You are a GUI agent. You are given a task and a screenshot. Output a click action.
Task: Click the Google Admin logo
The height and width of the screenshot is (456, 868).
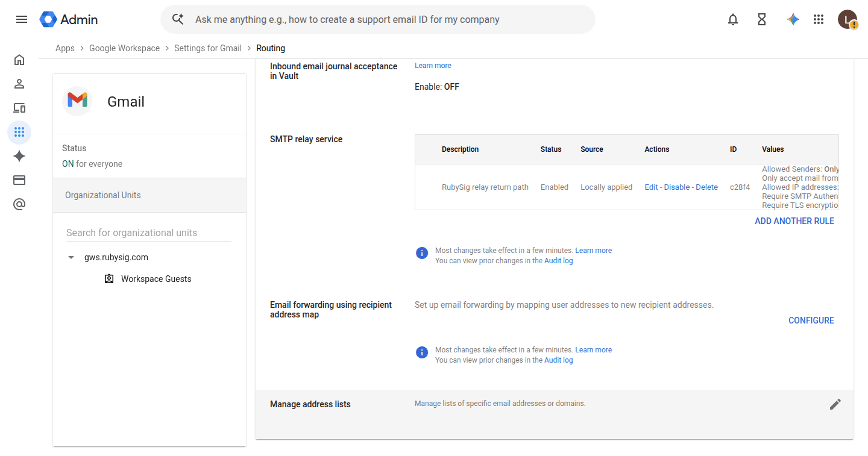[69, 19]
